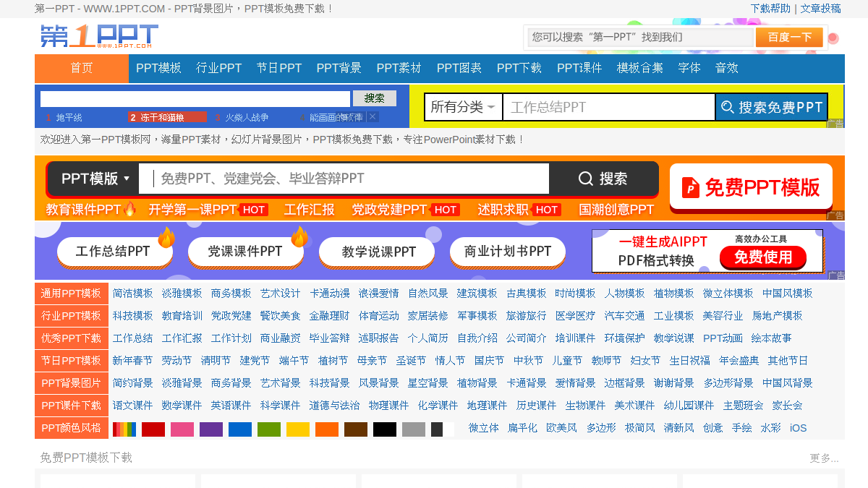The width and height of the screenshot is (868, 488).
Task: Pick the green color swatch
Action: pyautogui.click(x=269, y=429)
